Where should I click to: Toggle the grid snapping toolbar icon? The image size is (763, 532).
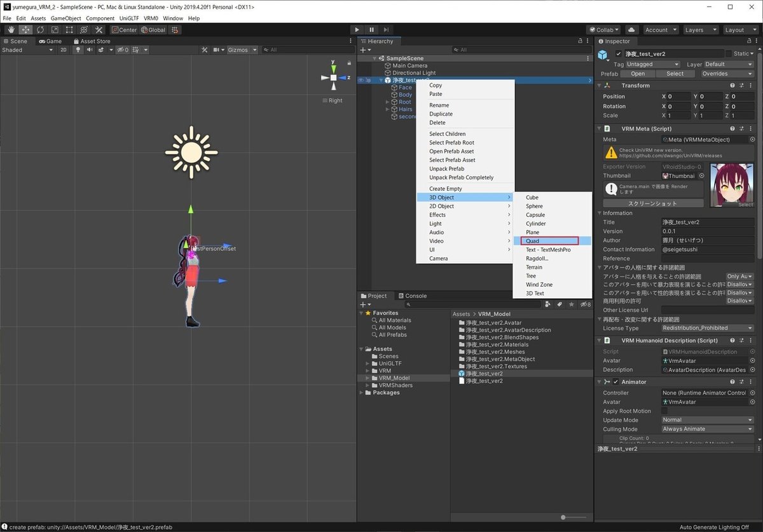[x=175, y=30]
